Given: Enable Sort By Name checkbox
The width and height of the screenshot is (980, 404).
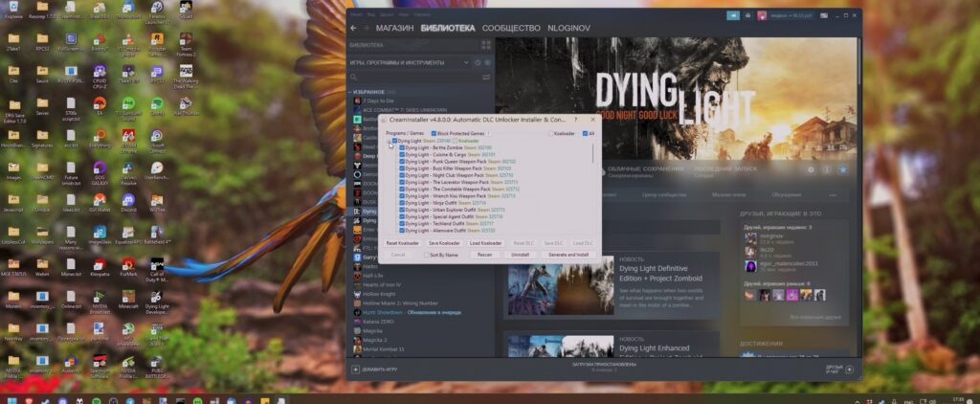Looking at the screenshot, I should point(426,256).
